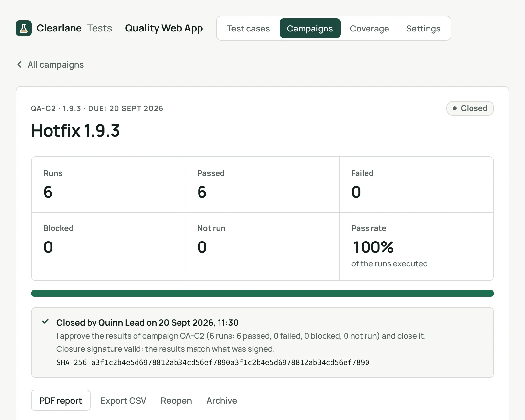Open the Settings tab
Screen dimensions: 525x420
click(423, 29)
